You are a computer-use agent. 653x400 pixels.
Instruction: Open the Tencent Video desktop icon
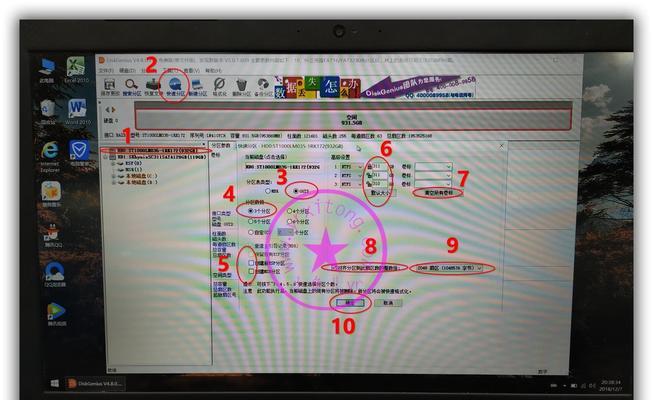56,314
